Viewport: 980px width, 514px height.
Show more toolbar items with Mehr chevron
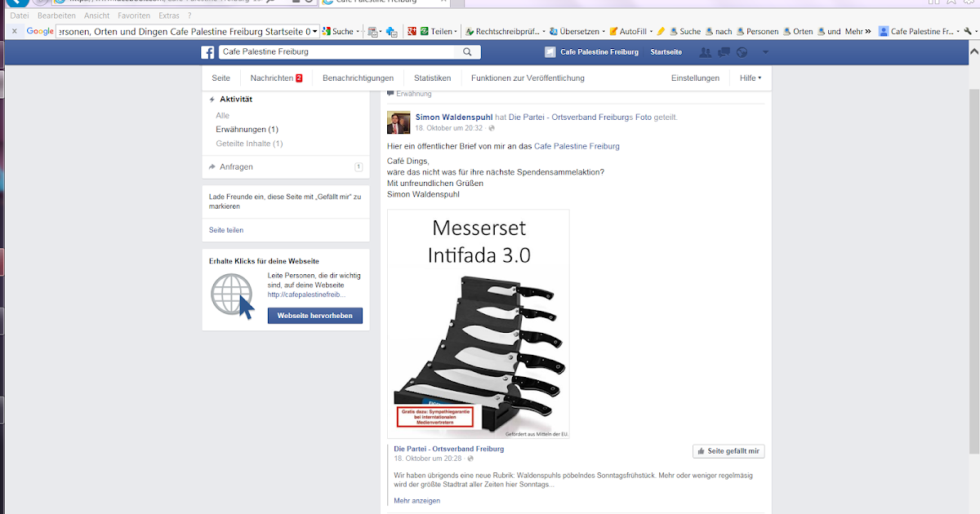pyautogui.click(x=857, y=32)
